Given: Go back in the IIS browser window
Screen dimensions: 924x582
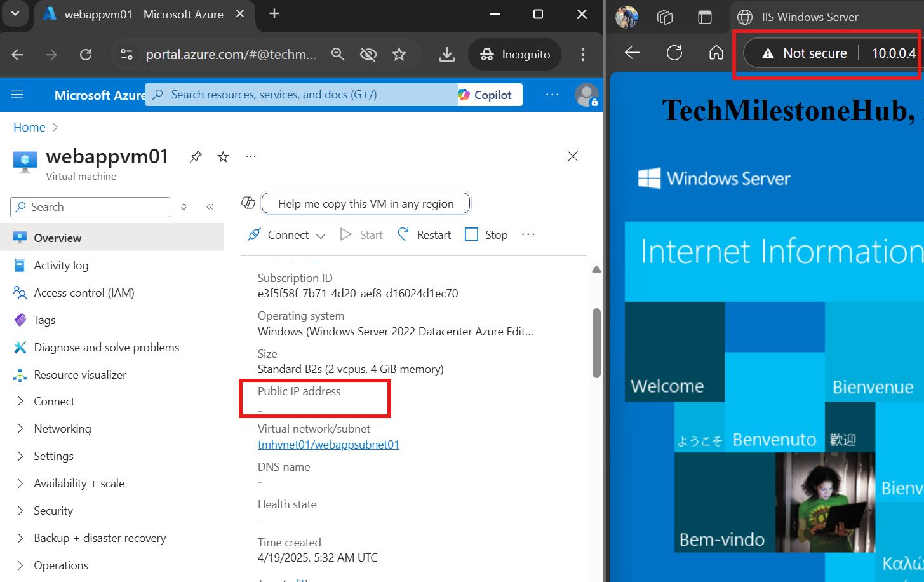Looking at the screenshot, I should pyautogui.click(x=633, y=53).
